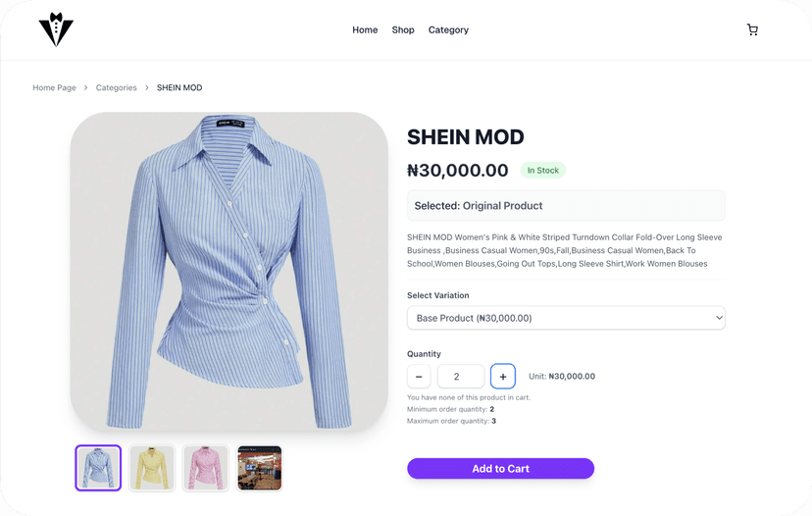The width and height of the screenshot is (812, 516).
Task: Navigate to Categories breadcrumb link
Action: coord(117,88)
